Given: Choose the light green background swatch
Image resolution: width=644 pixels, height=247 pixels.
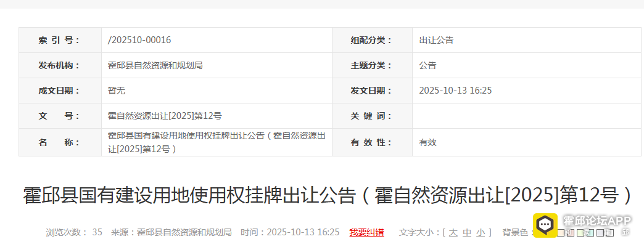Looking at the screenshot, I should [580, 233].
